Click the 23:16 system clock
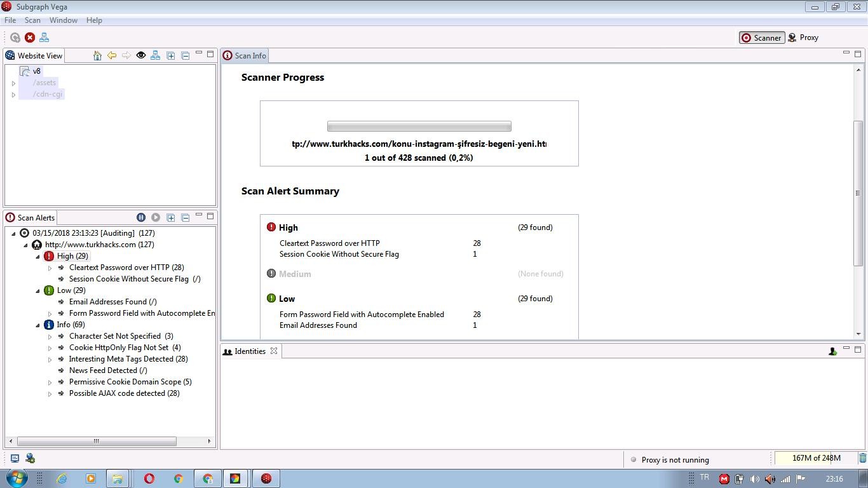Screen dimensions: 868x488 tap(834, 479)
